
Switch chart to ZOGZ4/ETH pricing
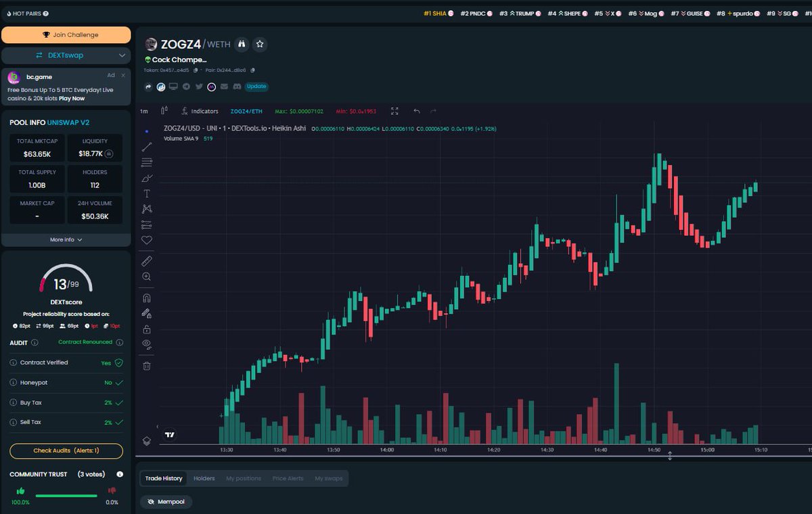(x=246, y=111)
